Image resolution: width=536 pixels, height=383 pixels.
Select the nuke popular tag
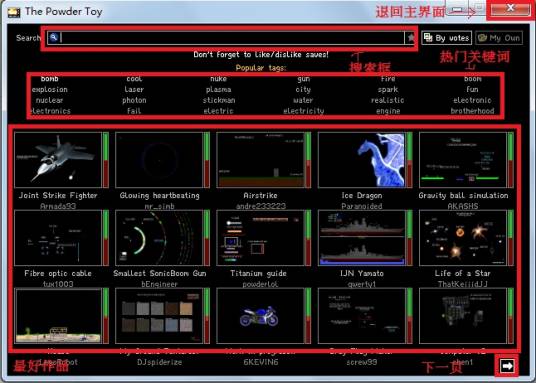click(218, 79)
